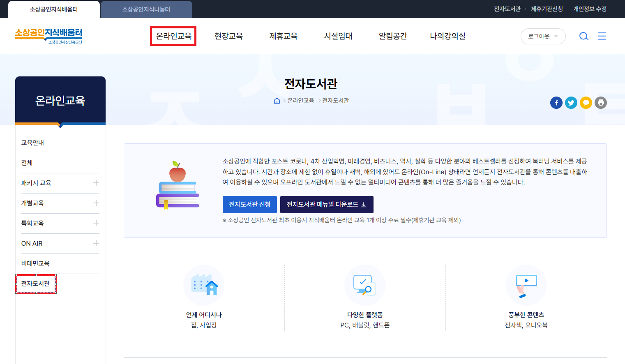Open the hamburger menu

(x=602, y=36)
